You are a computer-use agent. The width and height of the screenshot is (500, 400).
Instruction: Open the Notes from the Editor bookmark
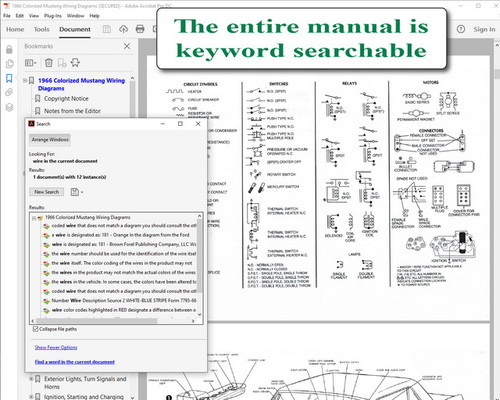pyautogui.click(x=72, y=111)
